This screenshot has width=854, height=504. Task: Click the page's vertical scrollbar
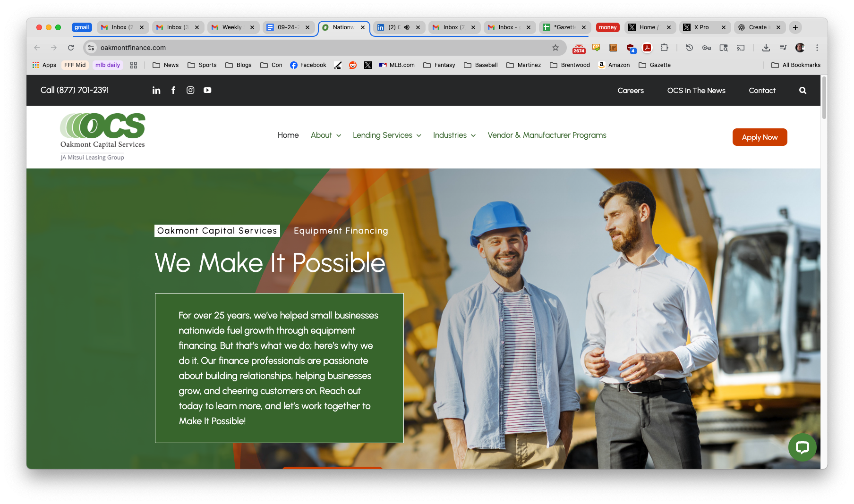click(x=824, y=98)
